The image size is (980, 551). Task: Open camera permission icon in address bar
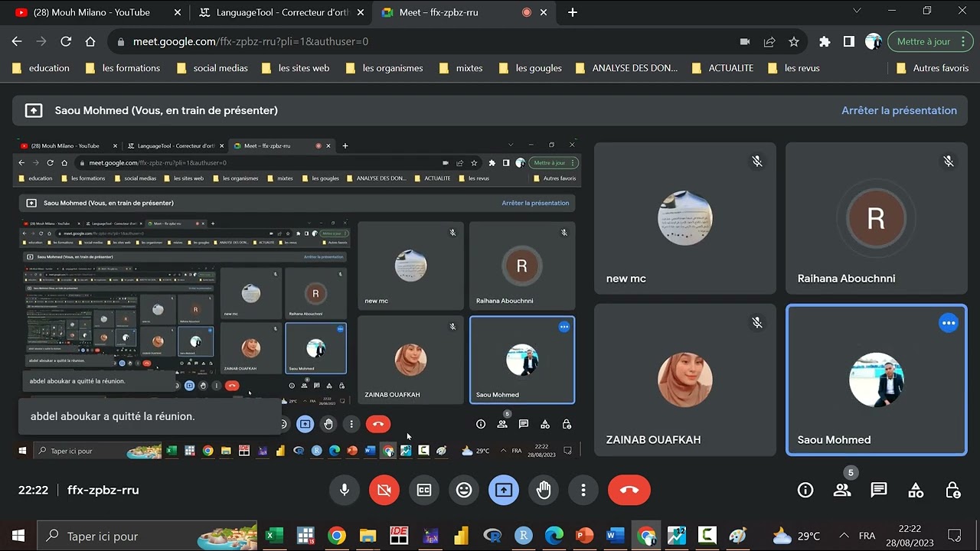click(x=745, y=41)
